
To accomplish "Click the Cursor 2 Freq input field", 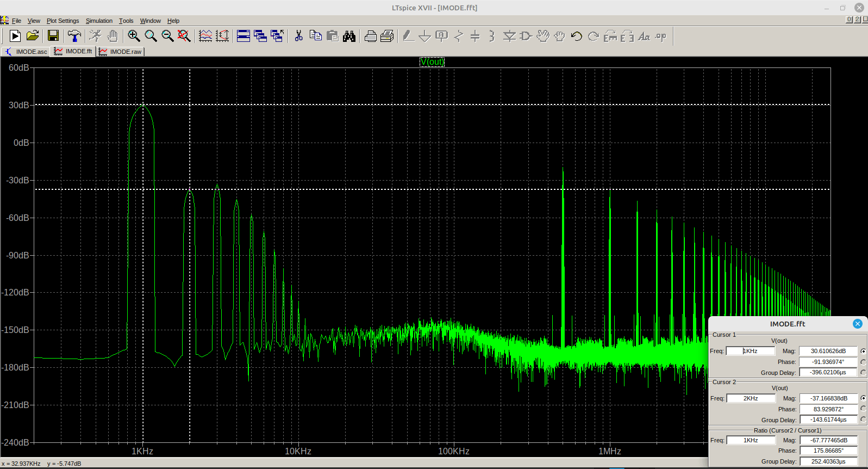I will click(x=751, y=398).
